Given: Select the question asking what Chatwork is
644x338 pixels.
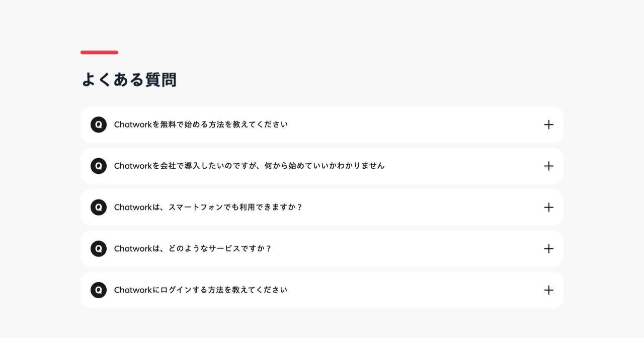Looking at the screenshot, I should [x=193, y=248].
